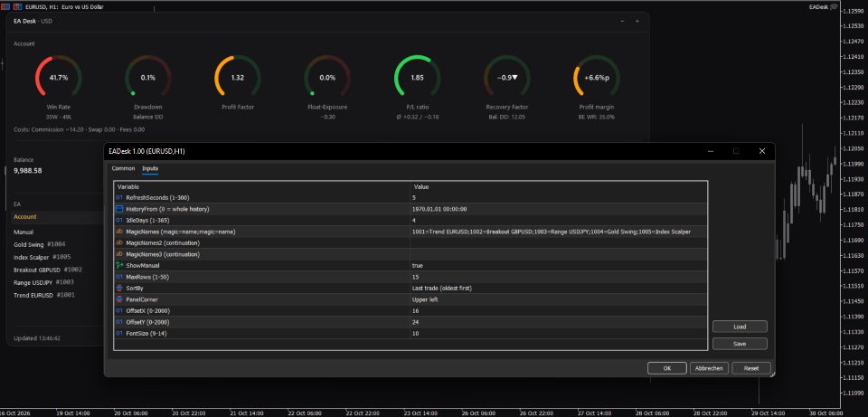Screen dimensions: 868x417
Task: Click the IdleDays integer type icon
Action: pyautogui.click(x=119, y=221)
